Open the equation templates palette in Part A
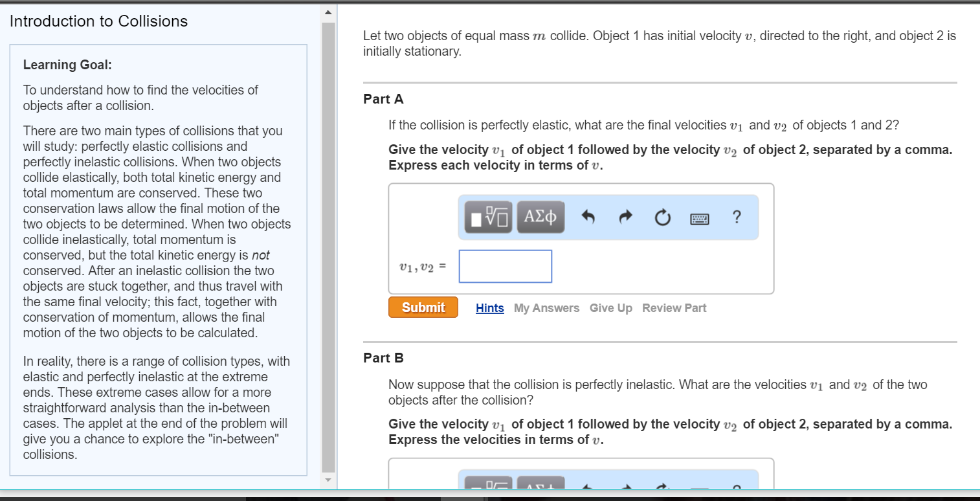 pos(486,217)
